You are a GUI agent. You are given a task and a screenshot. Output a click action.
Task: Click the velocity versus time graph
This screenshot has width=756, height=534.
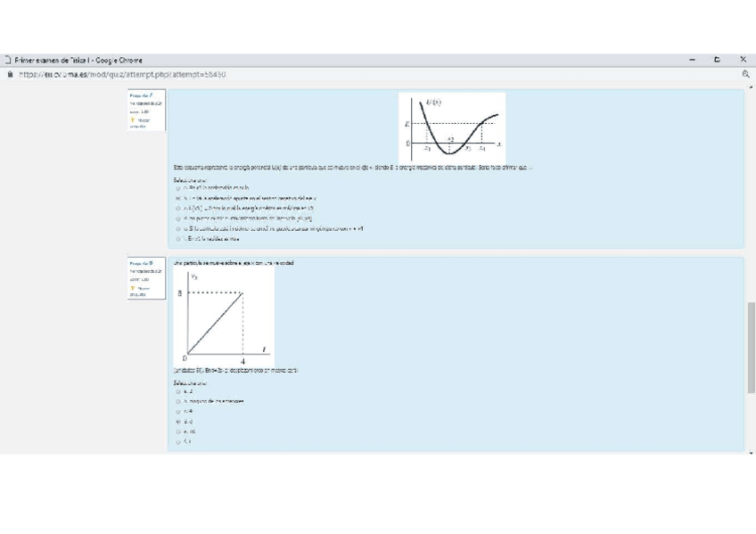point(224,317)
